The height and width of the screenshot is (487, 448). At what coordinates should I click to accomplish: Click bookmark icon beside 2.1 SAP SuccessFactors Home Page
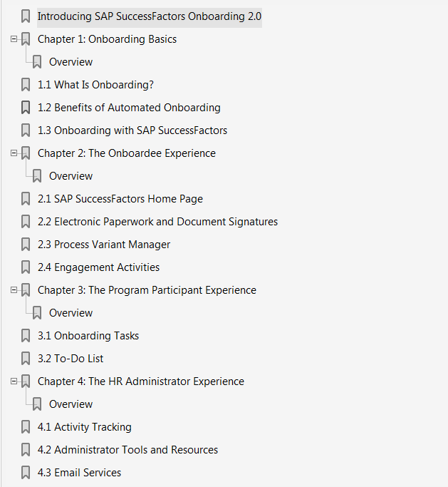pyautogui.click(x=26, y=199)
